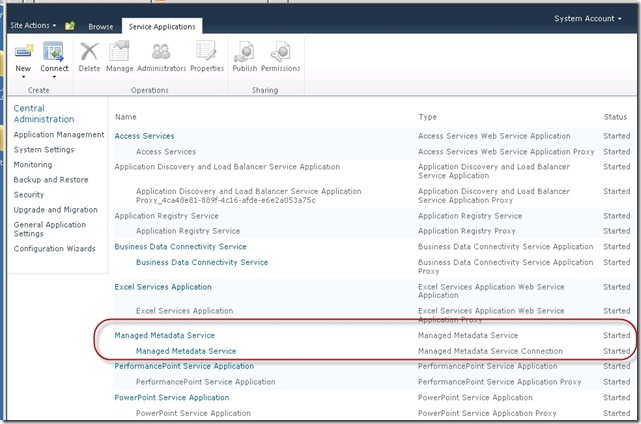Click the Connect icon in ribbon
The image size is (641, 424).
(53, 51)
